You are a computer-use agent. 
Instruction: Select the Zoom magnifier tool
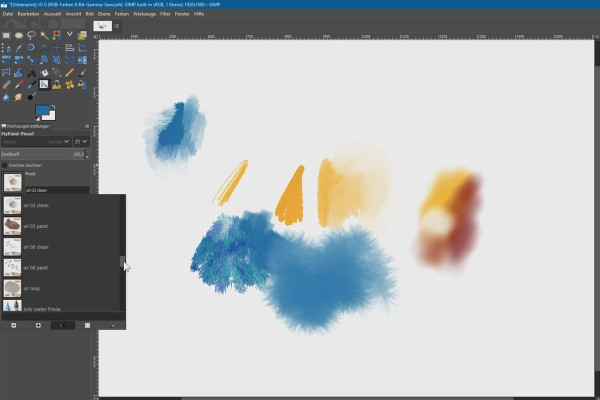31,47
